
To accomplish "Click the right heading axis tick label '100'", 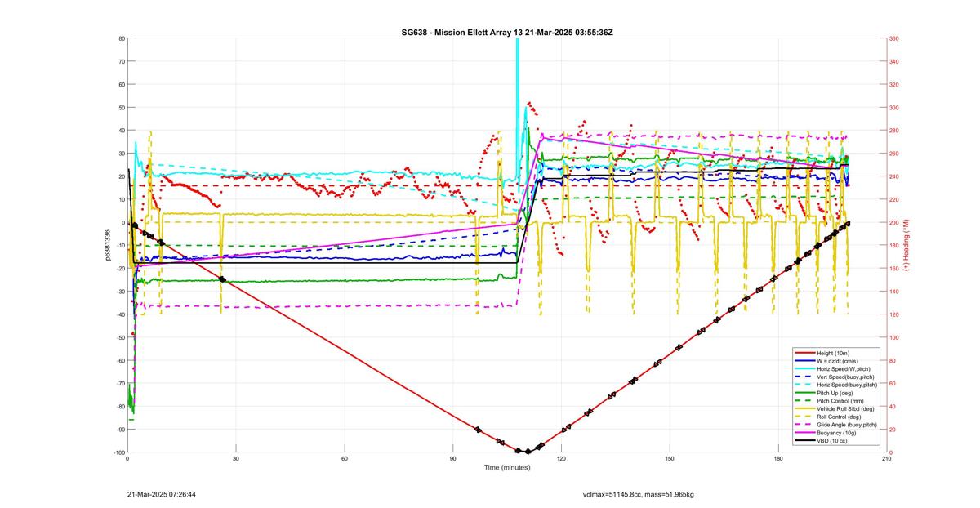I will pos(894,337).
